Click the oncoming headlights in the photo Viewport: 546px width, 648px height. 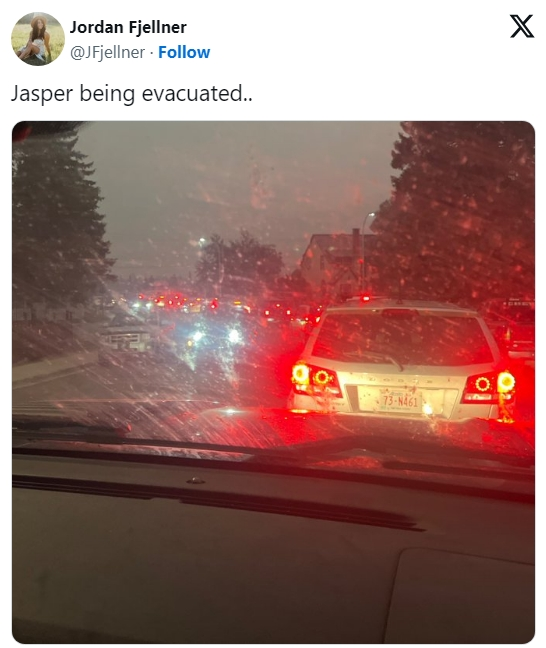click(x=215, y=336)
